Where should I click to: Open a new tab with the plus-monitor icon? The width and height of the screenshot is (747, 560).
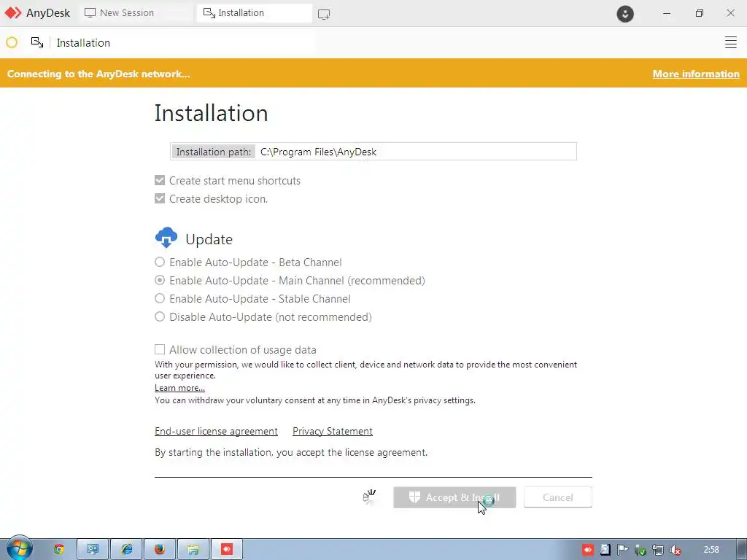tap(324, 14)
